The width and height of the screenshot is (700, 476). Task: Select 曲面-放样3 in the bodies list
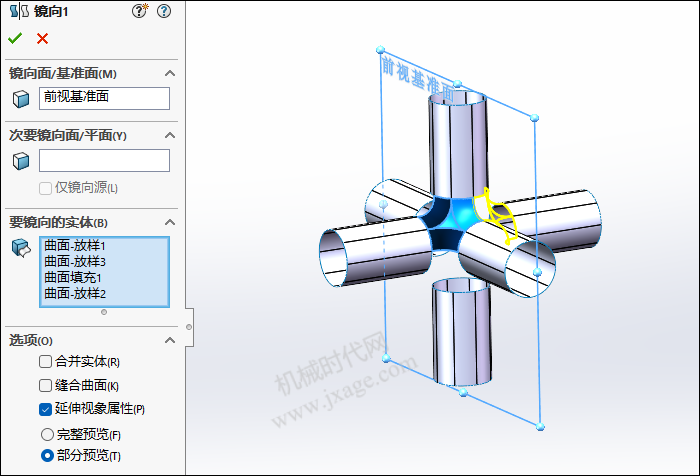75,262
